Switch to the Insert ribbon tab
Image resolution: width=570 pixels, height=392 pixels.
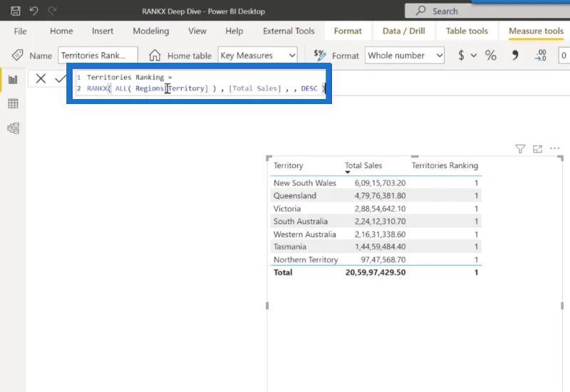coord(103,31)
